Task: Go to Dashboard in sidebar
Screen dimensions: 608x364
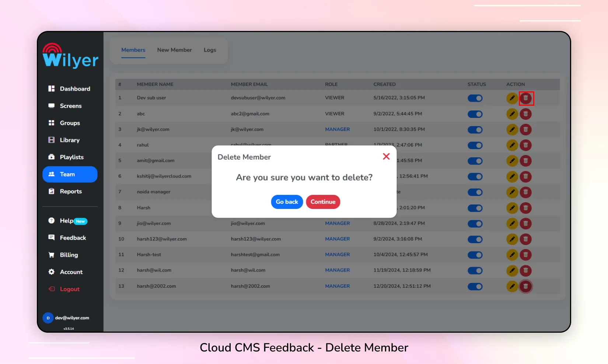Action: point(70,89)
